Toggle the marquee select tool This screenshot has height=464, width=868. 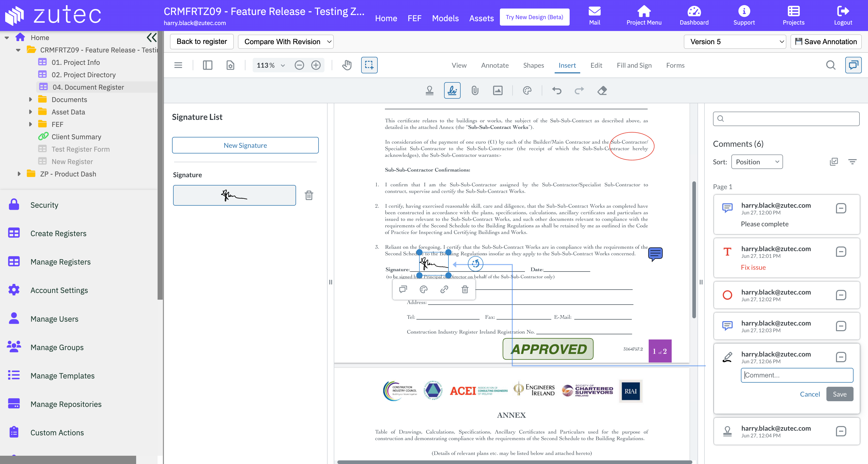pyautogui.click(x=369, y=65)
